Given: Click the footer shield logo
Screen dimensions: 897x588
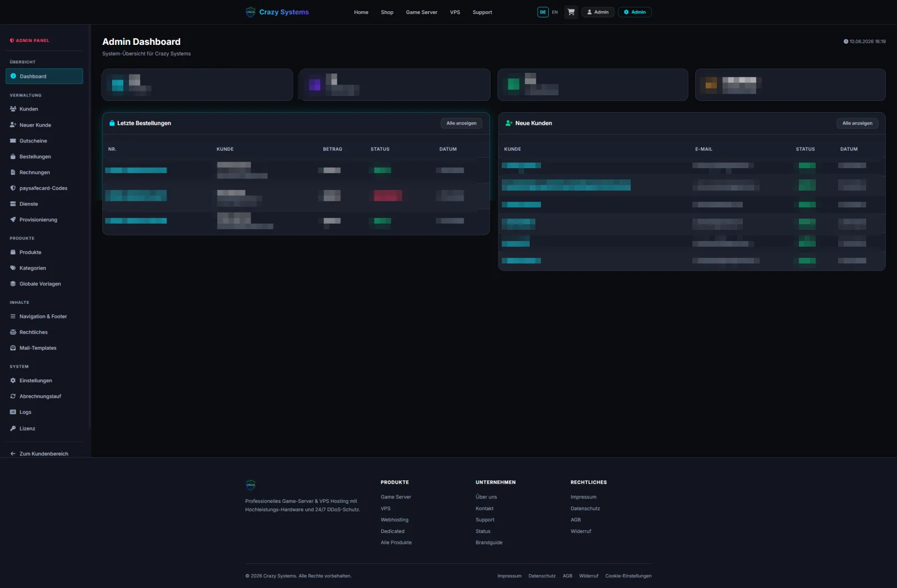Looking at the screenshot, I should [251, 485].
